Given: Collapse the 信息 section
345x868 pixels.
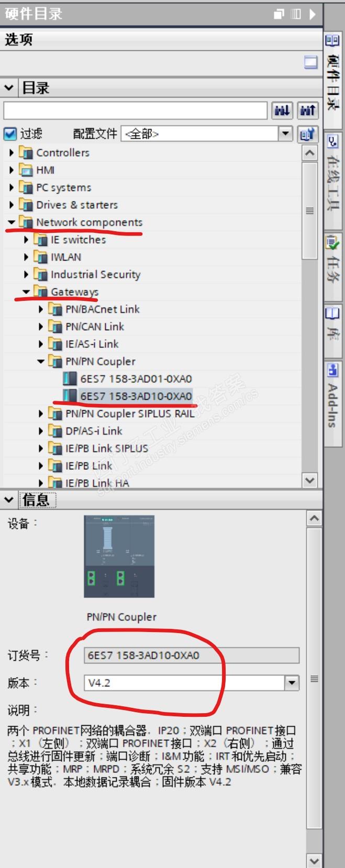Looking at the screenshot, I should [x=9, y=500].
